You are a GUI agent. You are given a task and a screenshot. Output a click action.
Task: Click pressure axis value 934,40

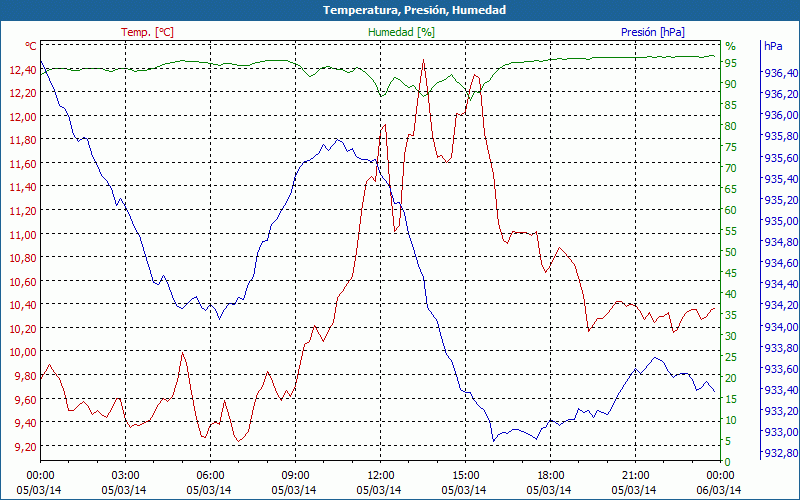tap(780, 284)
